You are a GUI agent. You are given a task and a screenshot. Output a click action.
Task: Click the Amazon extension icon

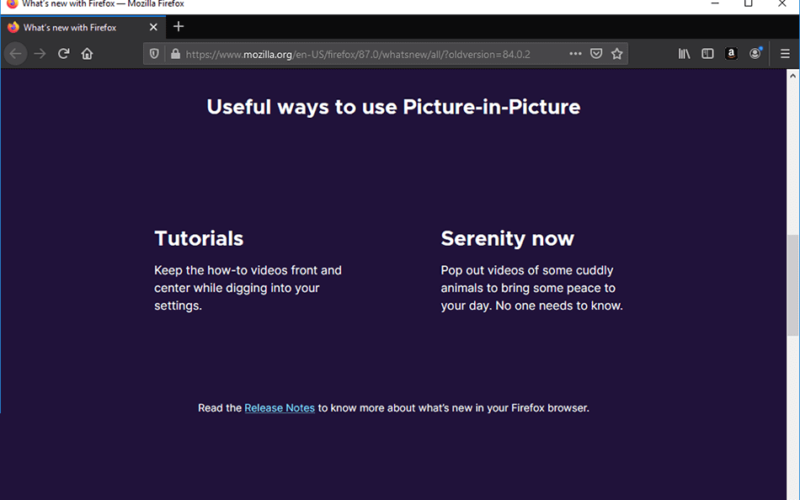(731, 54)
